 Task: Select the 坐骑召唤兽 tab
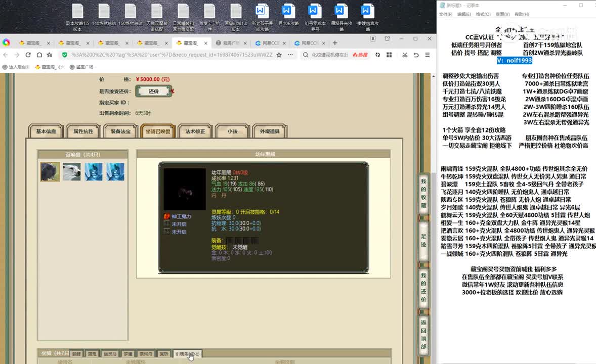[158, 131]
